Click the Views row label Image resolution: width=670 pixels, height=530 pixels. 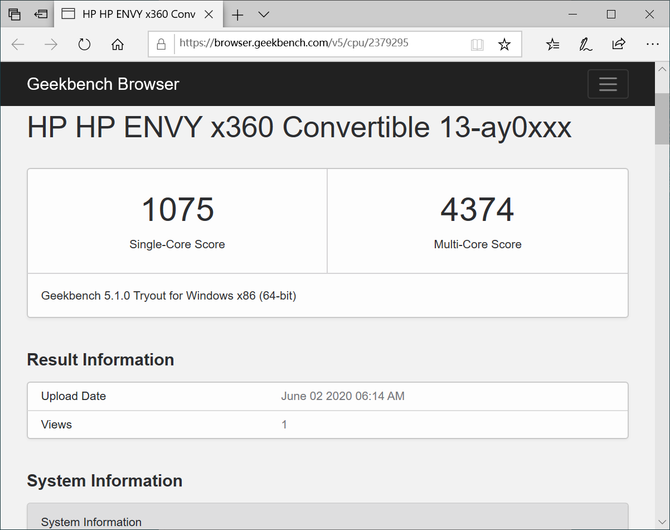[56, 424]
